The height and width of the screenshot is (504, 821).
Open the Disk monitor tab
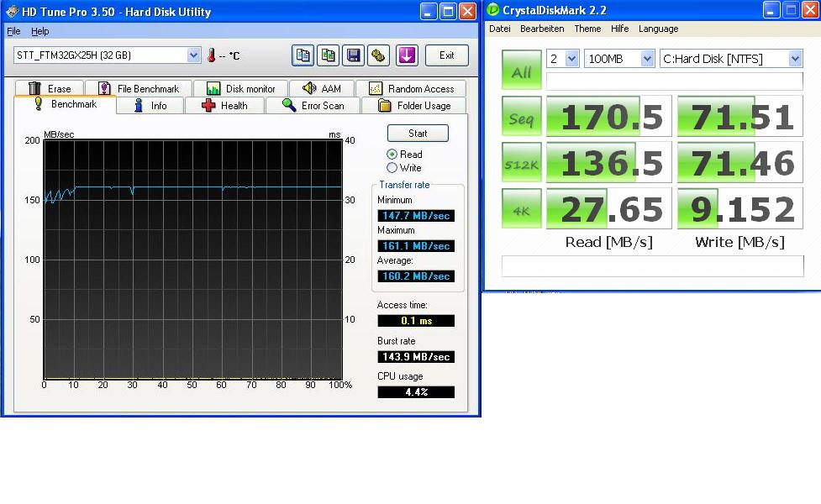pos(241,88)
